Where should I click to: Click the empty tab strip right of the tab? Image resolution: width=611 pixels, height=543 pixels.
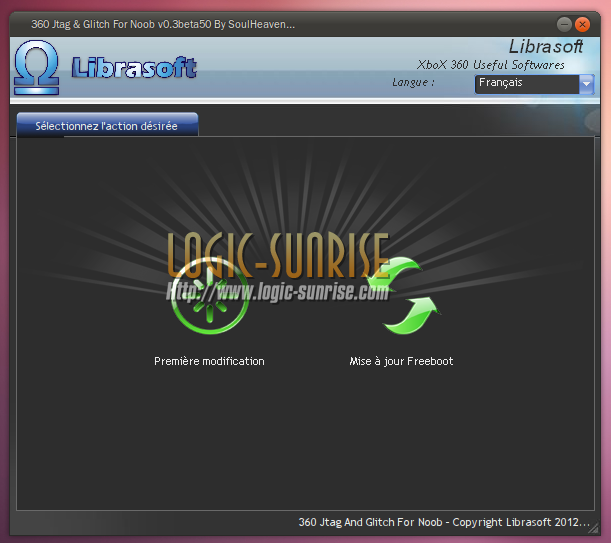(400, 125)
